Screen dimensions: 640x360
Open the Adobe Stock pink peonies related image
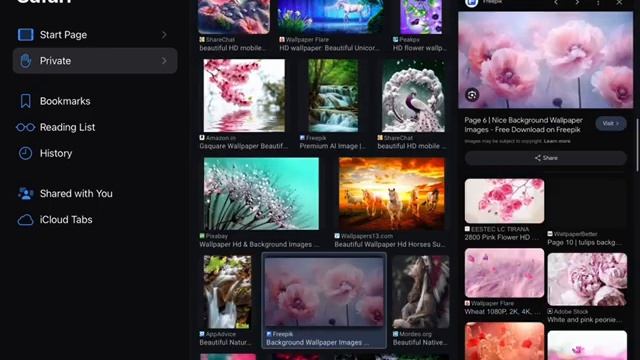tap(587, 279)
